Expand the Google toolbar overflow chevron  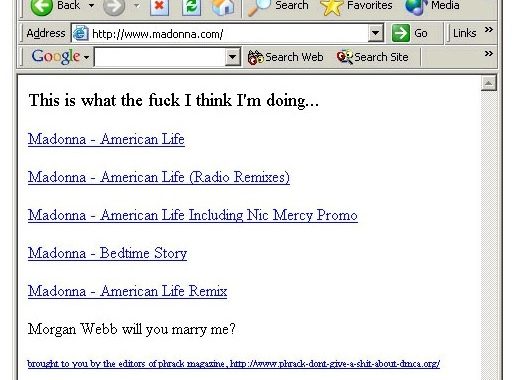pos(489,54)
